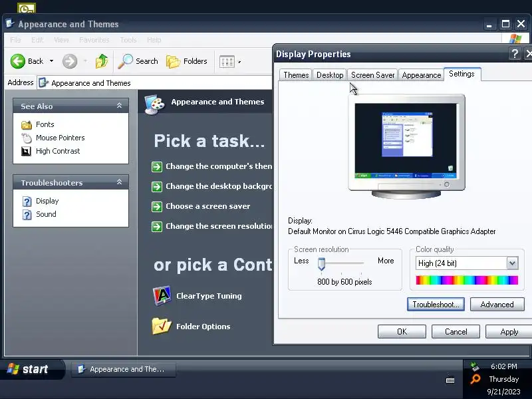The image size is (532, 399).
Task: Click the Folder Options link text
Action: 203,327
